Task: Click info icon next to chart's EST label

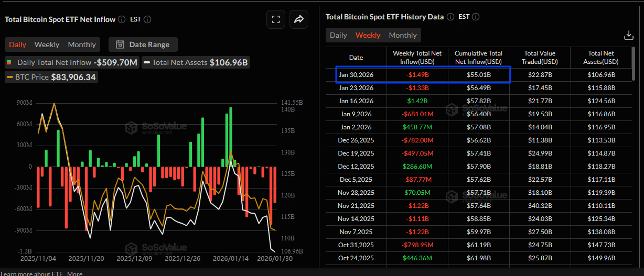Action: tap(147, 19)
